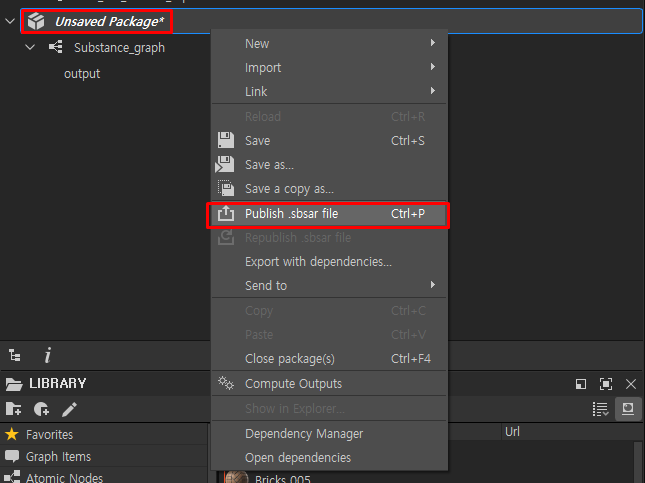Click the LIBRARY panel title
The height and width of the screenshot is (483, 645).
point(58,383)
